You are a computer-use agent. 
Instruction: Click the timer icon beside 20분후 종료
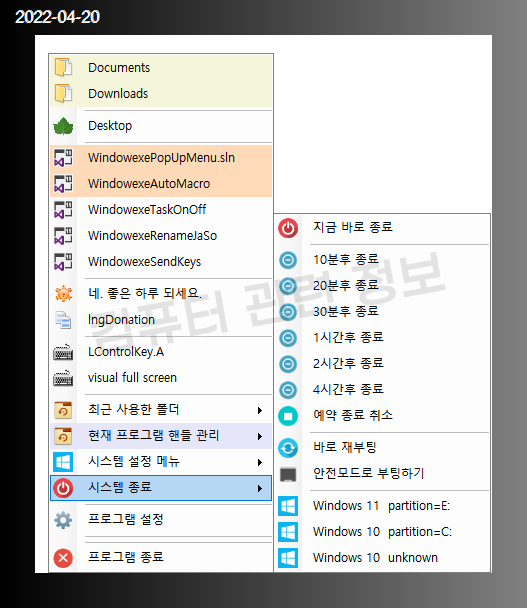[x=288, y=286]
